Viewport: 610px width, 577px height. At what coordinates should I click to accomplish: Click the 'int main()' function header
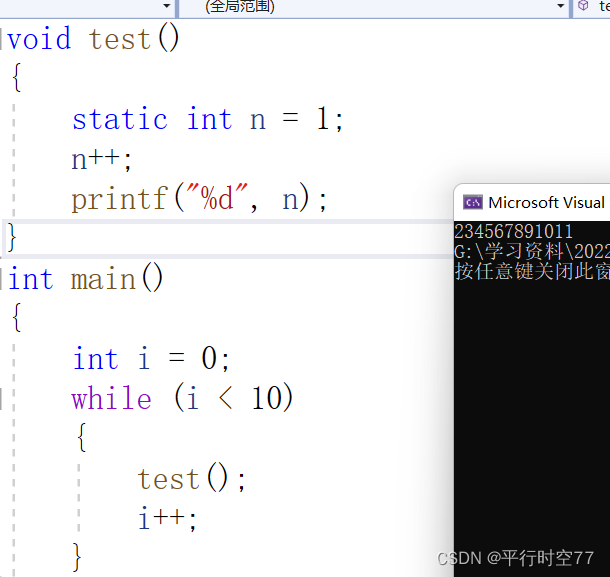[86, 279]
